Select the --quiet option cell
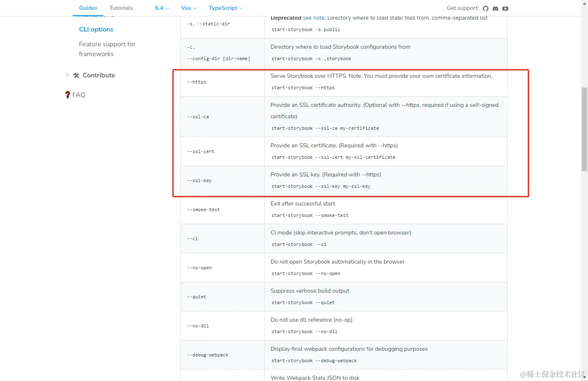The image size is (588, 381). [x=222, y=297]
